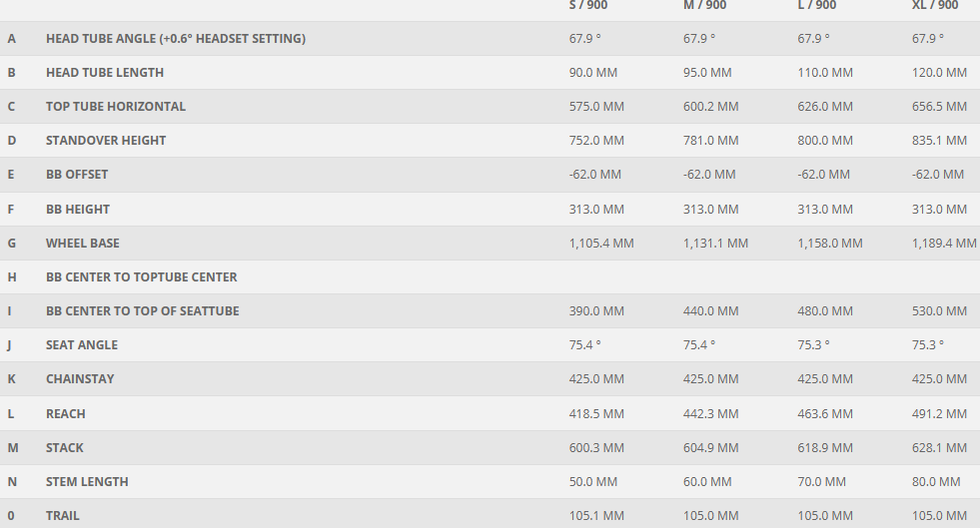The height and width of the screenshot is (528, 980).
Task: Click the Head Tube Length label
Action: tap(105, 73)
